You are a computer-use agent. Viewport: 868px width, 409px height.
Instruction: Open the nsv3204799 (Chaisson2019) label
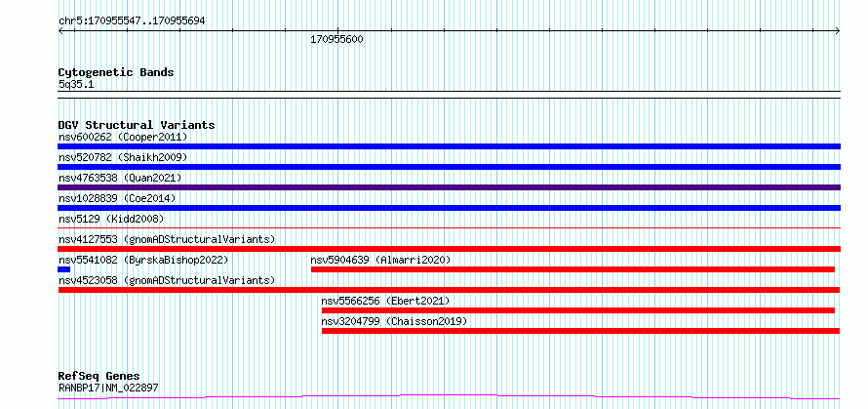(x=394, y=321)
